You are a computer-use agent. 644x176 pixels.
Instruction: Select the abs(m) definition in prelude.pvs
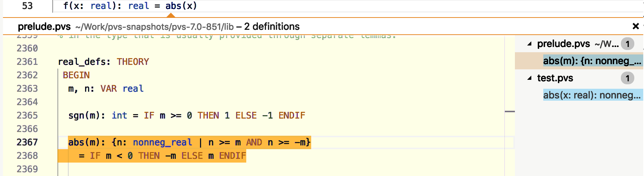[593, 61]
